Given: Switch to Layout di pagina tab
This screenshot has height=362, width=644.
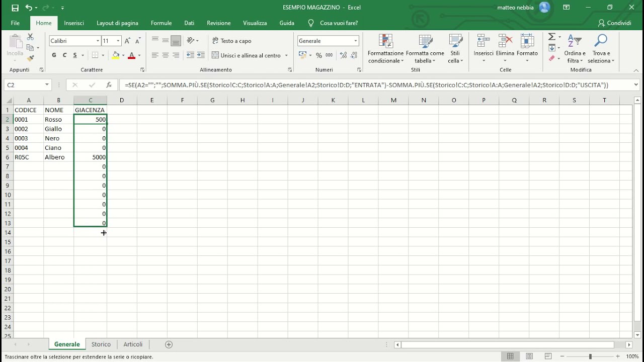Looking at the screenshot, I should point(117,23).
